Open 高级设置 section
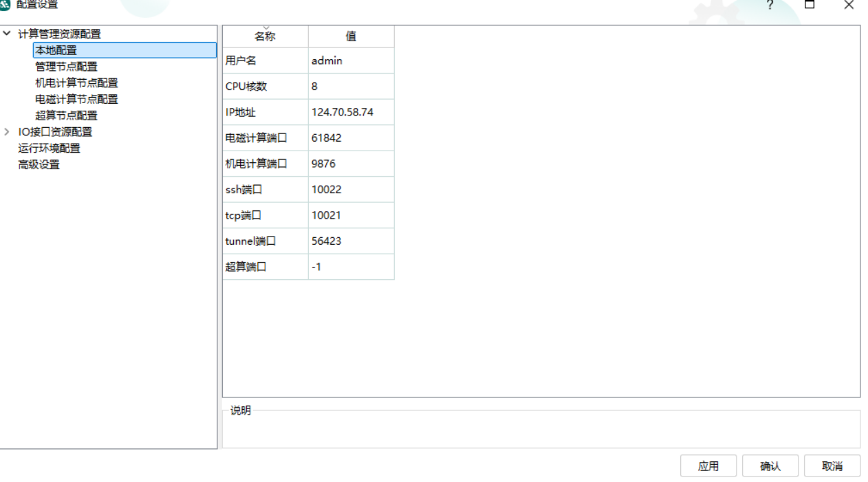The image size is (868, 482). pyautogui.click(x=39, y=165)
